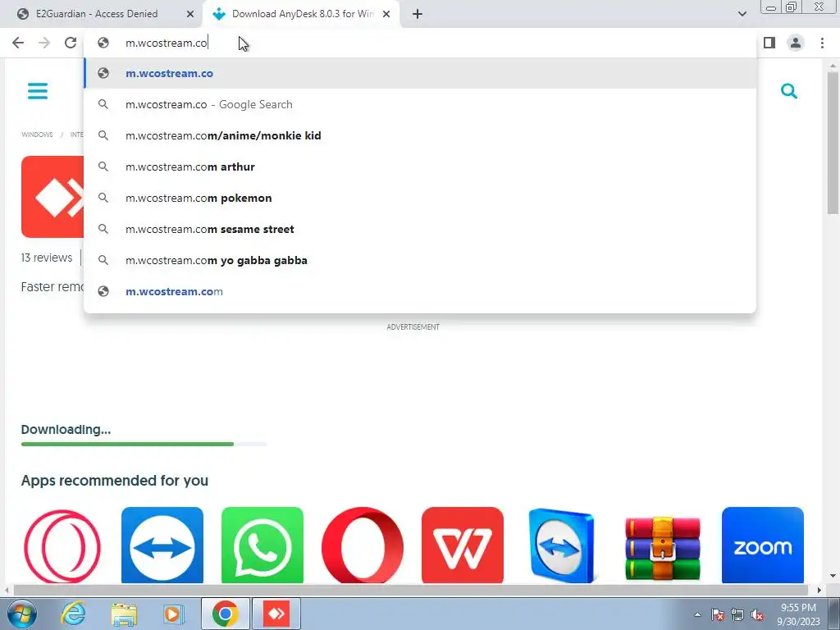Click the teal search magnifier on the page

(788, 91)
